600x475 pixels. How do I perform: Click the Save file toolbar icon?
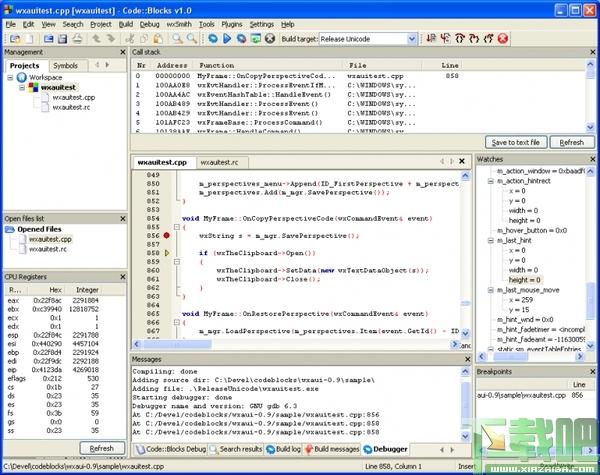(x=48, y=39)
